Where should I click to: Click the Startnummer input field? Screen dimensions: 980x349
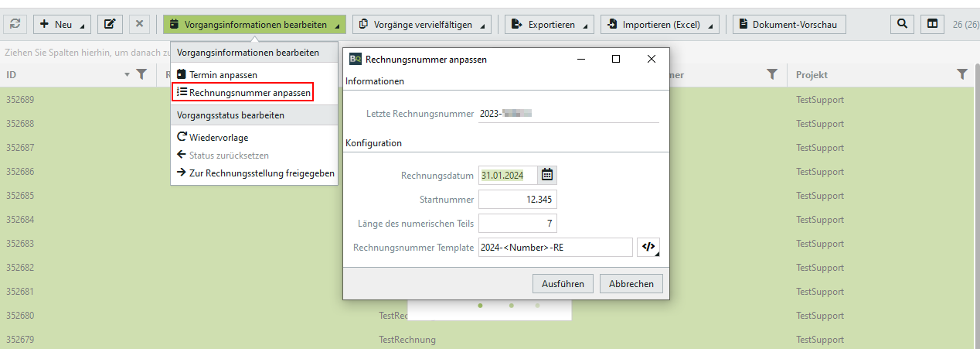[x=517, y=200]
